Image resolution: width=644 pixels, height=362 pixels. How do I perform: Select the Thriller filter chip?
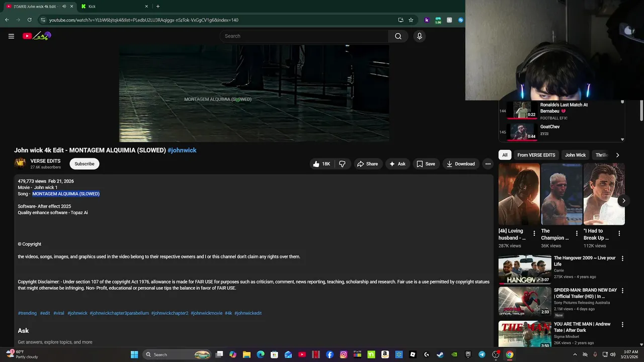(x=601, y=155)
